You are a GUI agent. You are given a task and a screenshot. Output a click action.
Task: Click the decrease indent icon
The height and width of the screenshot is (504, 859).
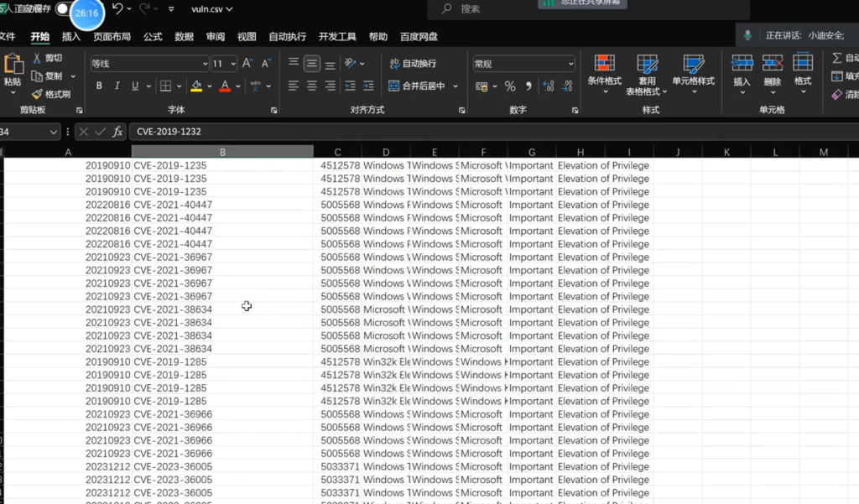pos(350,86)
